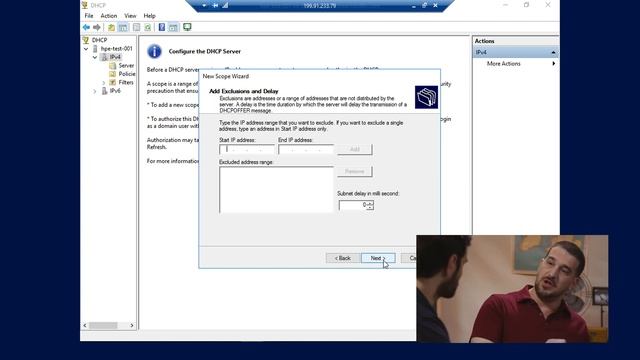Click console tree scrollbar right arrow
640x360 pixels.
click(x=132, y=325)
